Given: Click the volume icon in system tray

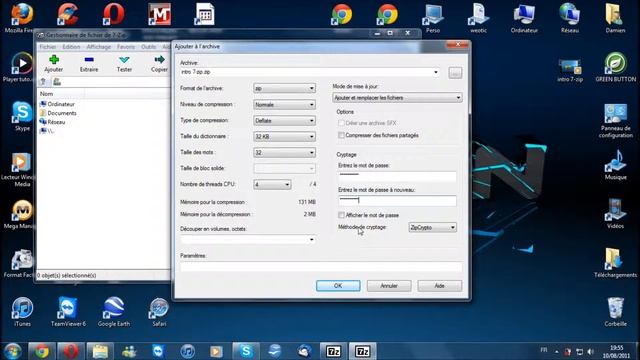Looking at the screenshot, I should 590,351.
